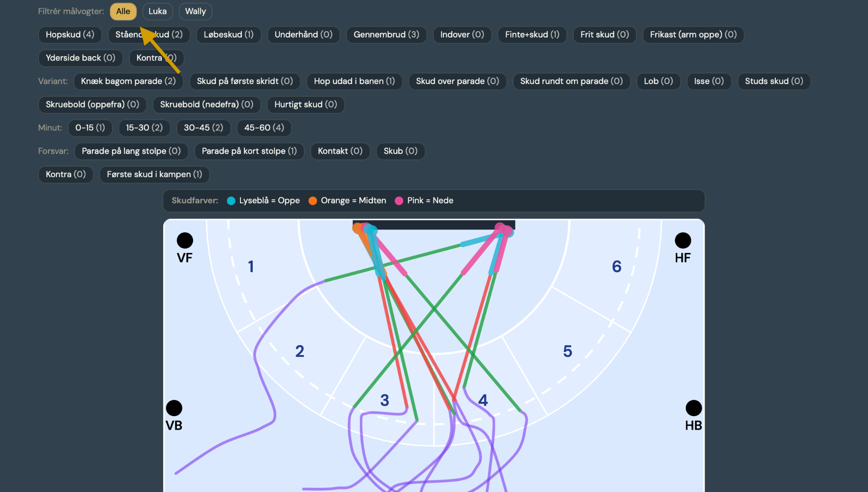Select Første skud i kampen (1)

point(154,174)
